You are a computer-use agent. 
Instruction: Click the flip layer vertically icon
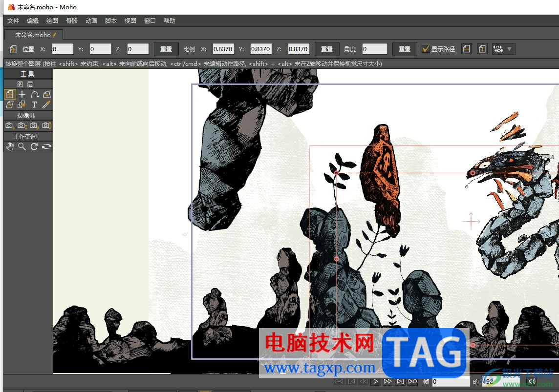(x=482, y=49)
